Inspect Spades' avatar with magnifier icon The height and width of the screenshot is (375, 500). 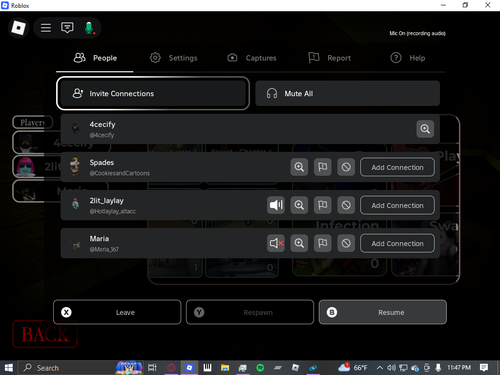(x=299, y=167)
